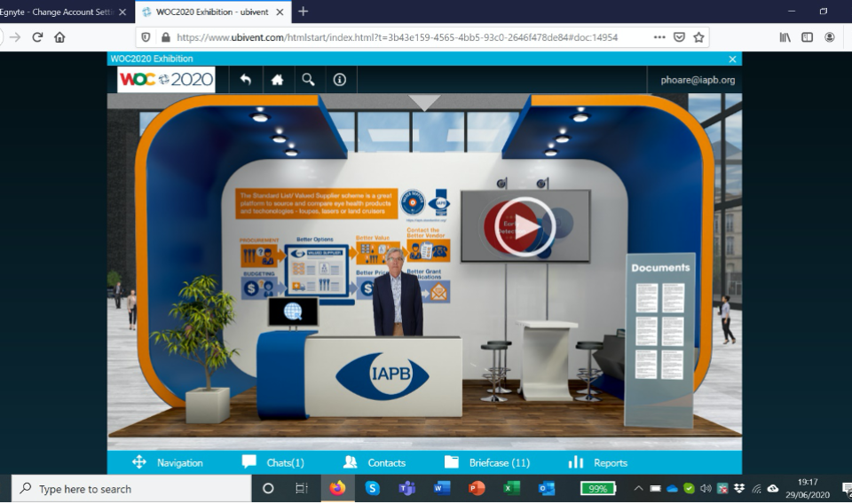Click the forward navigation arrow

coord(15,37)
